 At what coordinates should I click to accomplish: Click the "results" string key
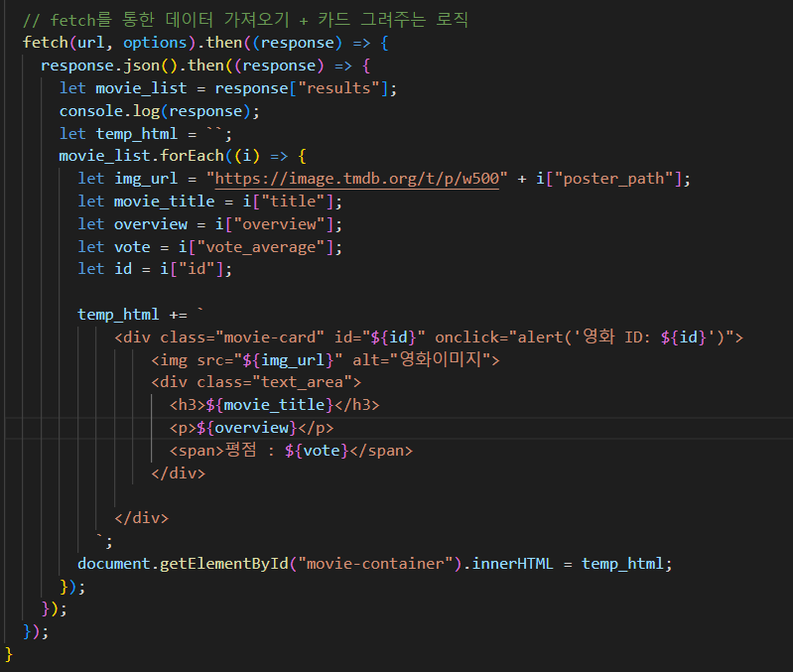tap(338, 88)
